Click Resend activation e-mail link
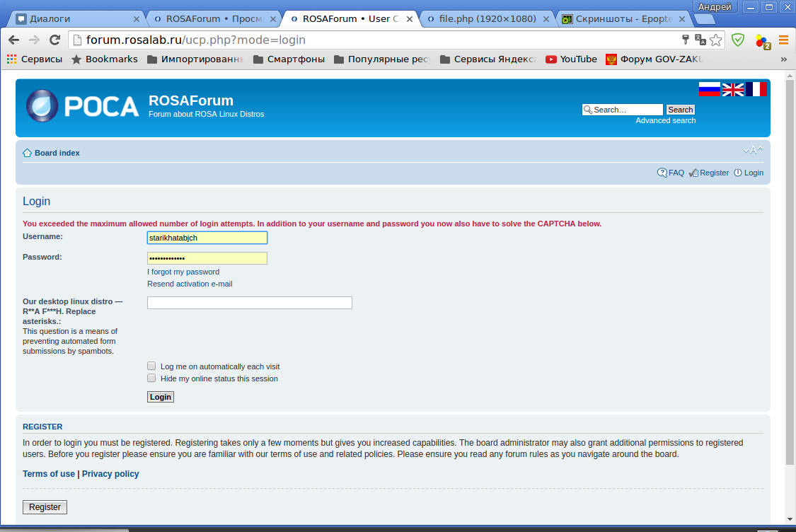The image size is (796, 532). coord(190,284)
